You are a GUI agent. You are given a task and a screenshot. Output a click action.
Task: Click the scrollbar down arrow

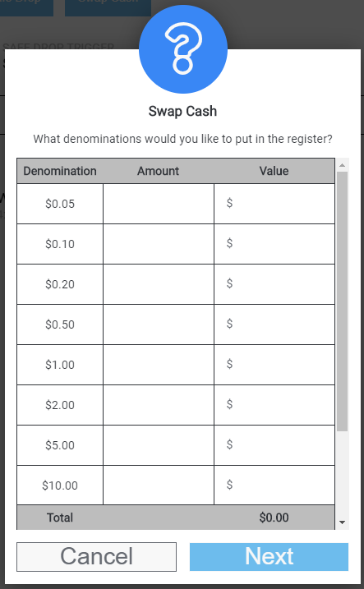coord(342,522)
